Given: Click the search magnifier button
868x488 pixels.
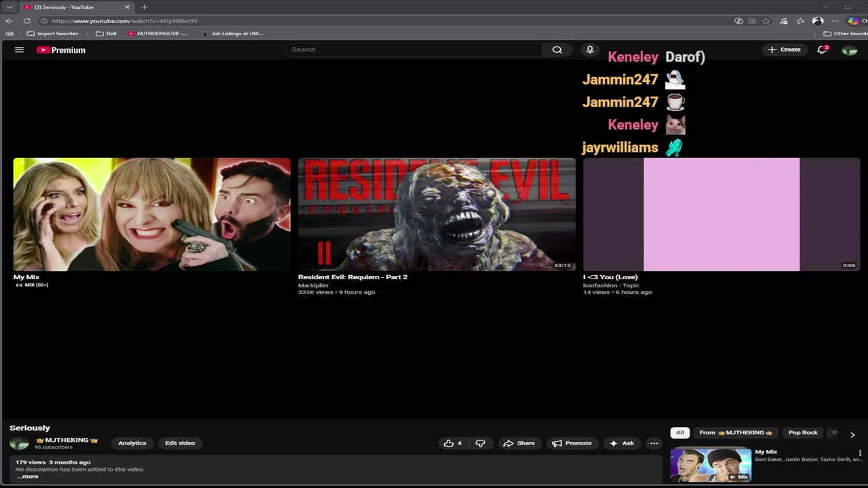Looking at the screenshot, I should pyautogui.click(x=557, y=49).
